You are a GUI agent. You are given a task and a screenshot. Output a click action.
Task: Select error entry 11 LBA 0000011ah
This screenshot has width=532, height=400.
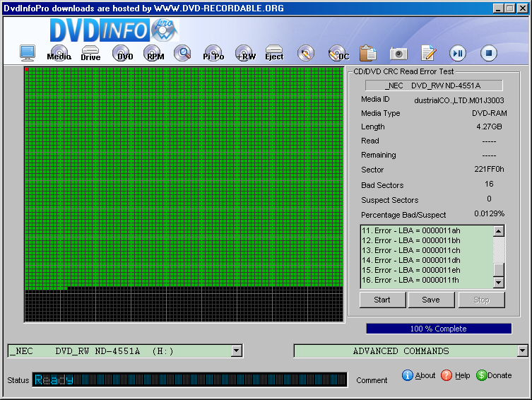[411, 230]
